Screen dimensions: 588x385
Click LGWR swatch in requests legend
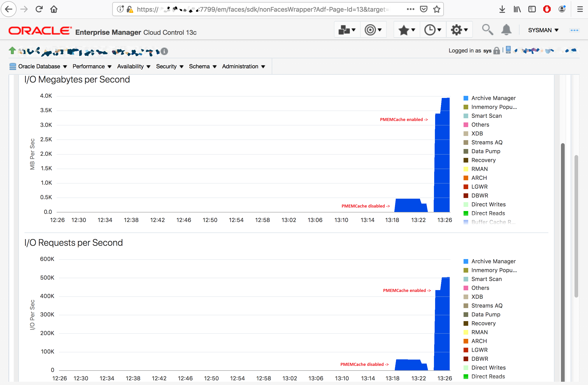pos(466,350)
